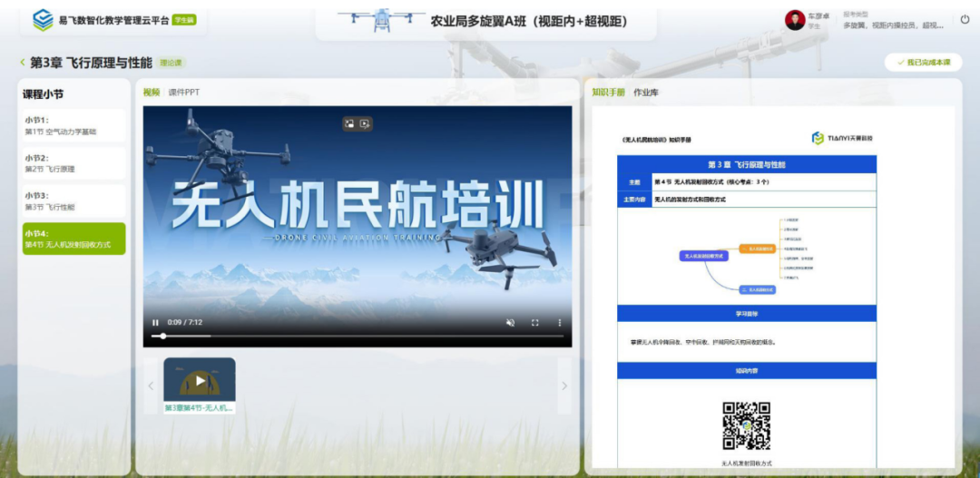This screenshot has width=980, height=478.
Task: Switch to the 视频 tab
Action: 152,93
